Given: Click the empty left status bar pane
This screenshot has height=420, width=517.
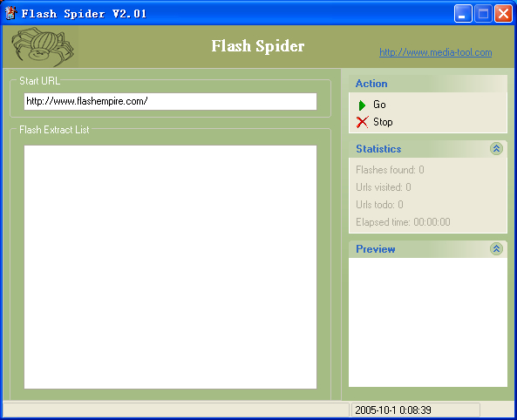Looking at the screenshot, I should pos(176,410).
